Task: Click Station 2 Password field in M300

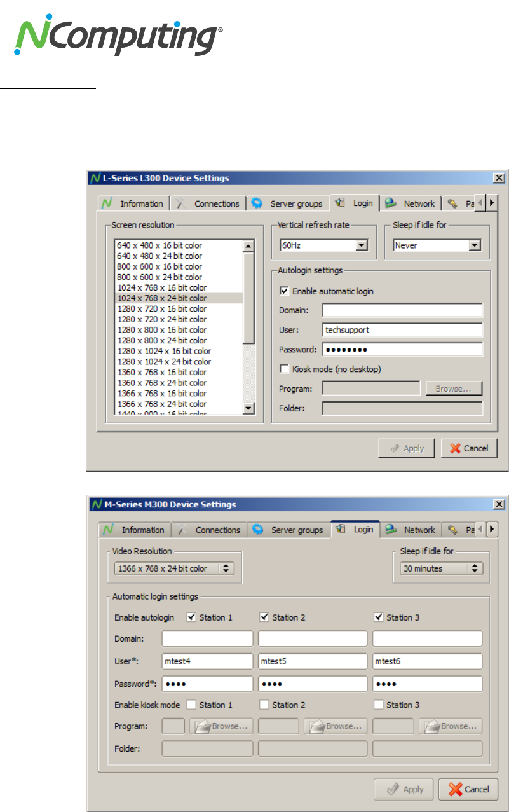Action: click(x=313, y=684)
